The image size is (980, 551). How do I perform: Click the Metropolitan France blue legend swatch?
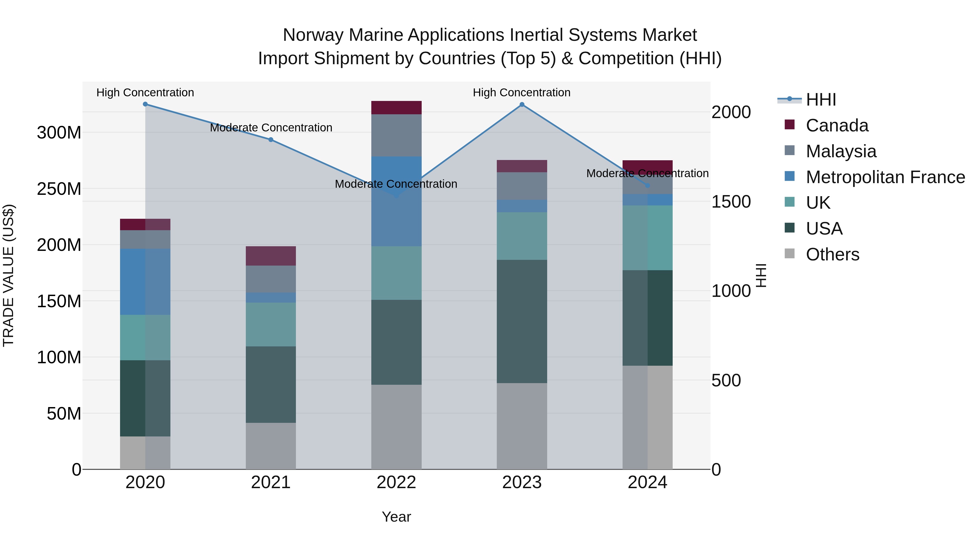click(790, 176)
